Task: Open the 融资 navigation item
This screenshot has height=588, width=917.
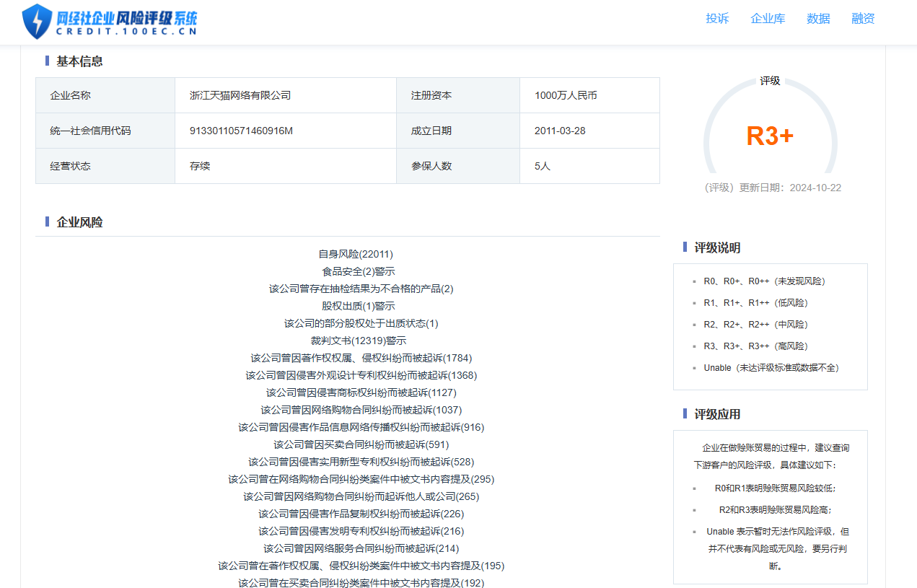Action: point(863,19)
